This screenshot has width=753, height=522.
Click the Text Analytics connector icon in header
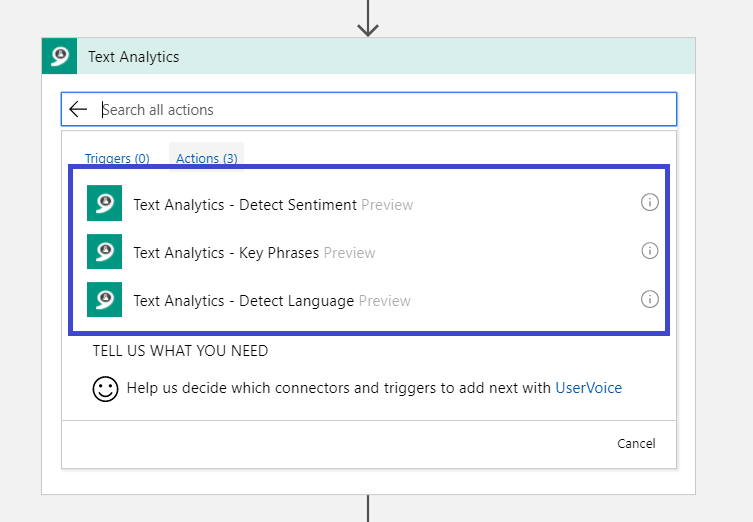[x=60, y=56]
